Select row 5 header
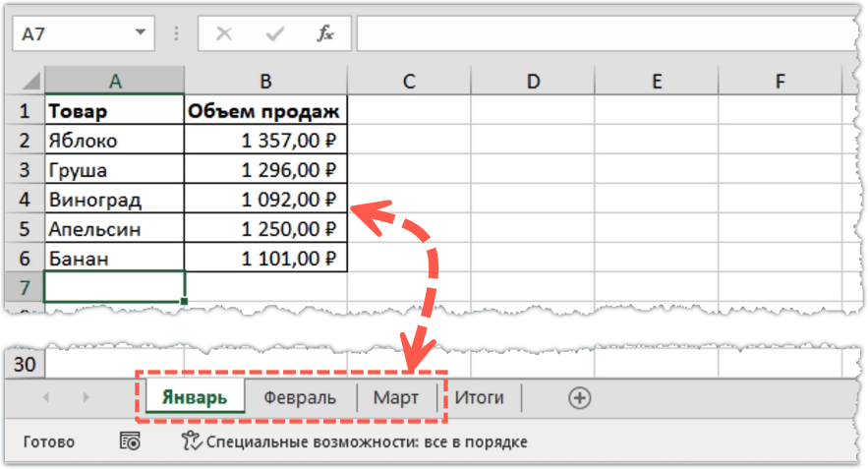Viewport: 868px width, 469px height. [x=25, y=229]
